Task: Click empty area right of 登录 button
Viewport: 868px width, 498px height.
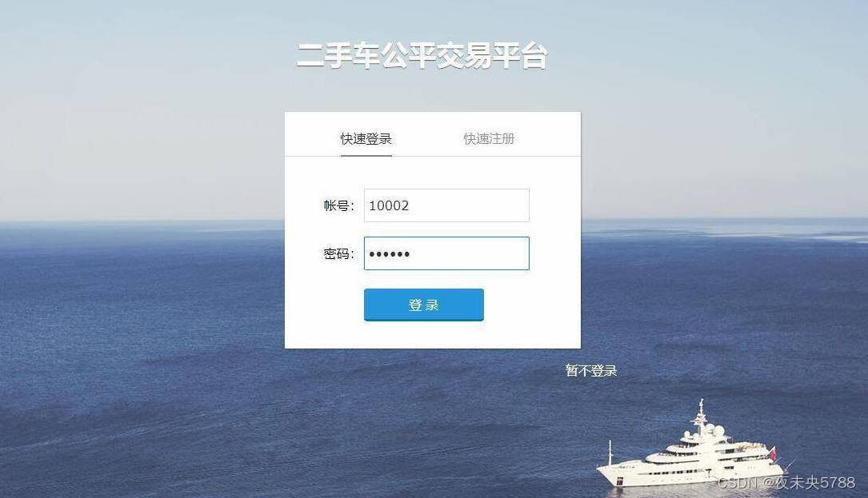Action: point(531,305)
